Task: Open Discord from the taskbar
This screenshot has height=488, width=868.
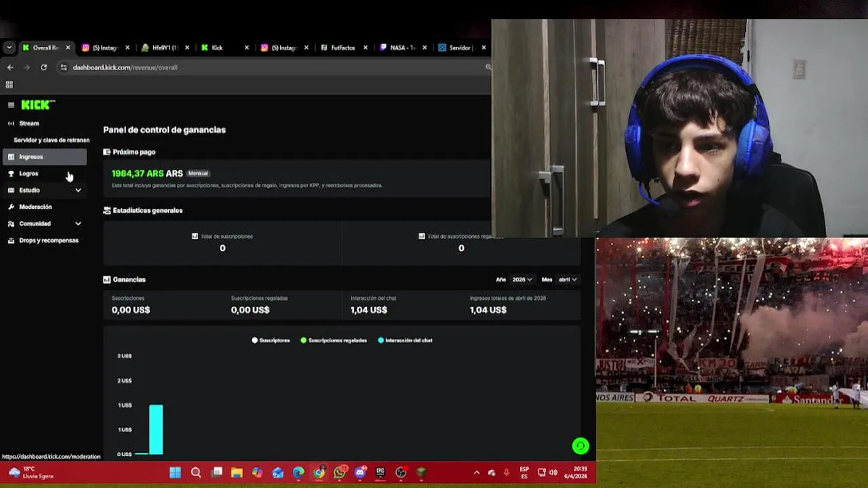Action: (x=360, y=472)
